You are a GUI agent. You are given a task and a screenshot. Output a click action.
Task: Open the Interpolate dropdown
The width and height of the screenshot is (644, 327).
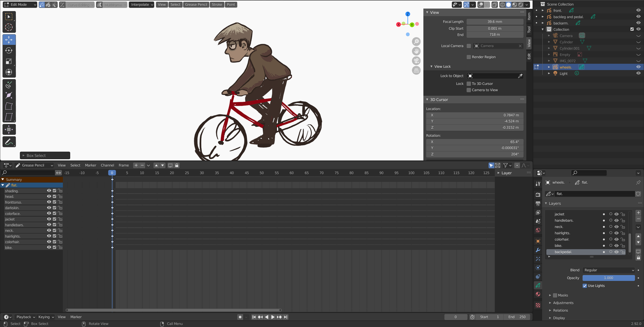point(142,5)
